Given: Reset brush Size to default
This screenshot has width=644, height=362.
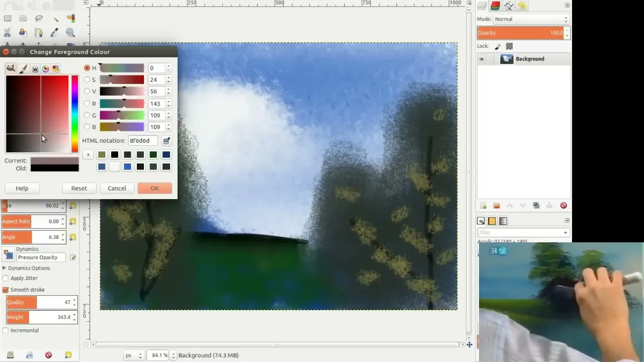Looking at the screenshot, I should [73, 206].
